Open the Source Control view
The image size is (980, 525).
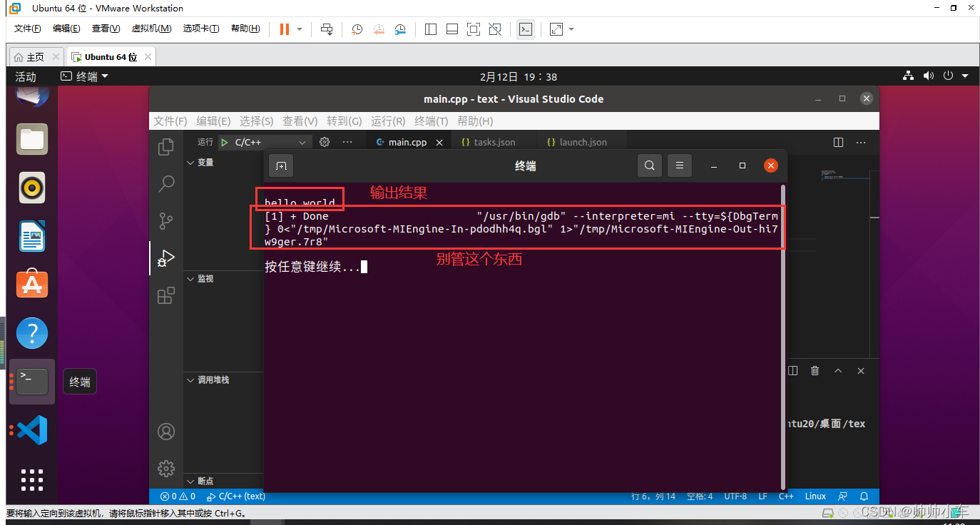(166, 220)
